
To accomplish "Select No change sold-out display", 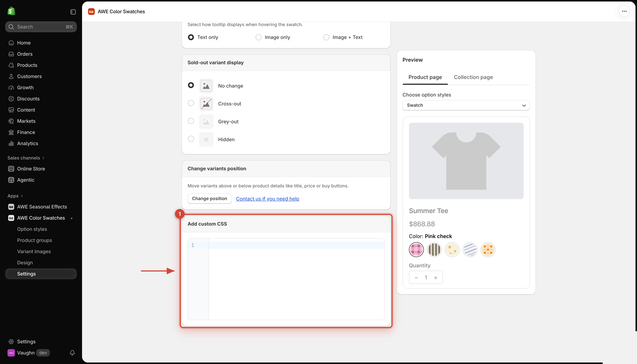I will pyautogui.click(x=191, y=85).
